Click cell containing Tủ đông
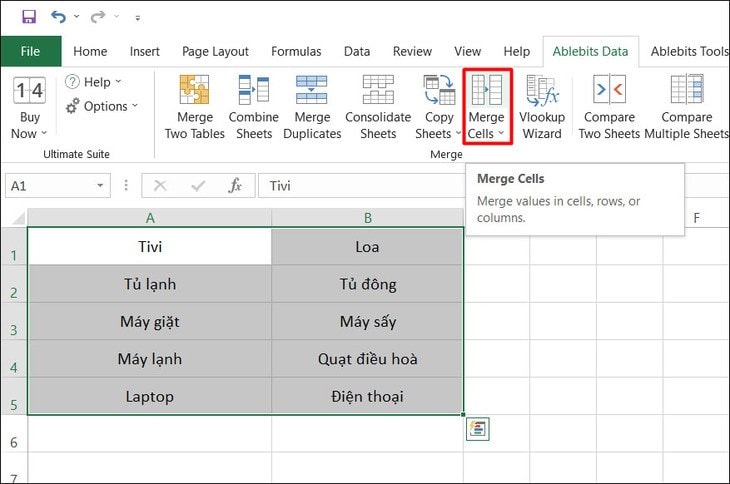Screen dimensions: 730x484 point(368,284)
